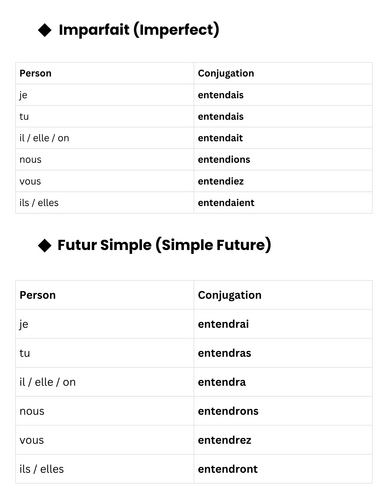Screen dimensions: 386x500
Task: Click the word entendras
Action: click(224, 353)
